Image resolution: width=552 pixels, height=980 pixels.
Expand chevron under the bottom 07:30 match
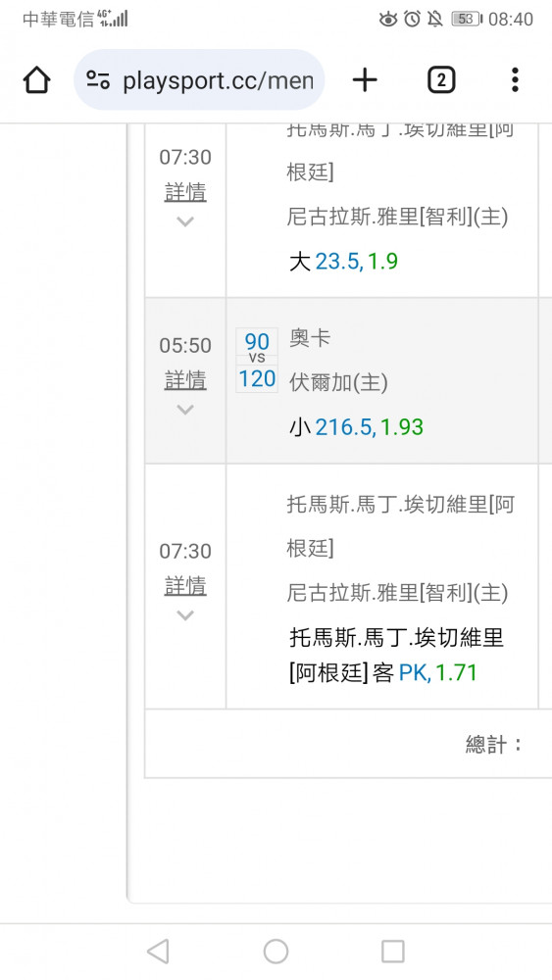click(x=185, y=615)
